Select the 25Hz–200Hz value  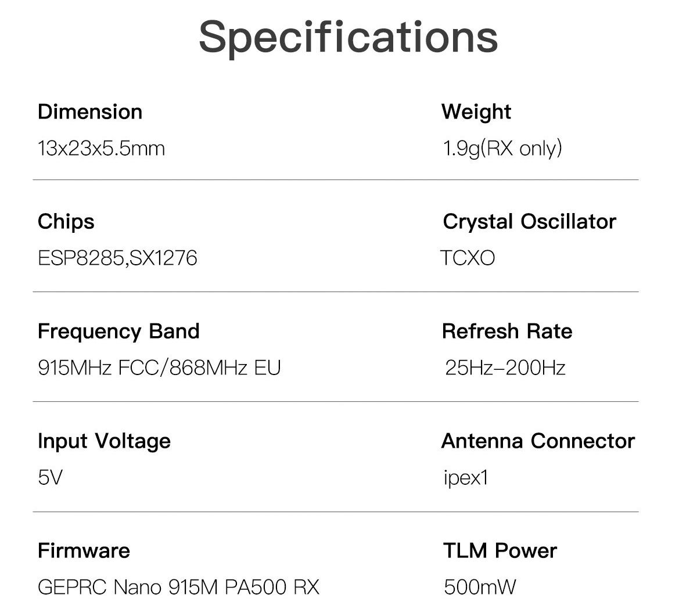pyautogui.click(x=505, y=368)
